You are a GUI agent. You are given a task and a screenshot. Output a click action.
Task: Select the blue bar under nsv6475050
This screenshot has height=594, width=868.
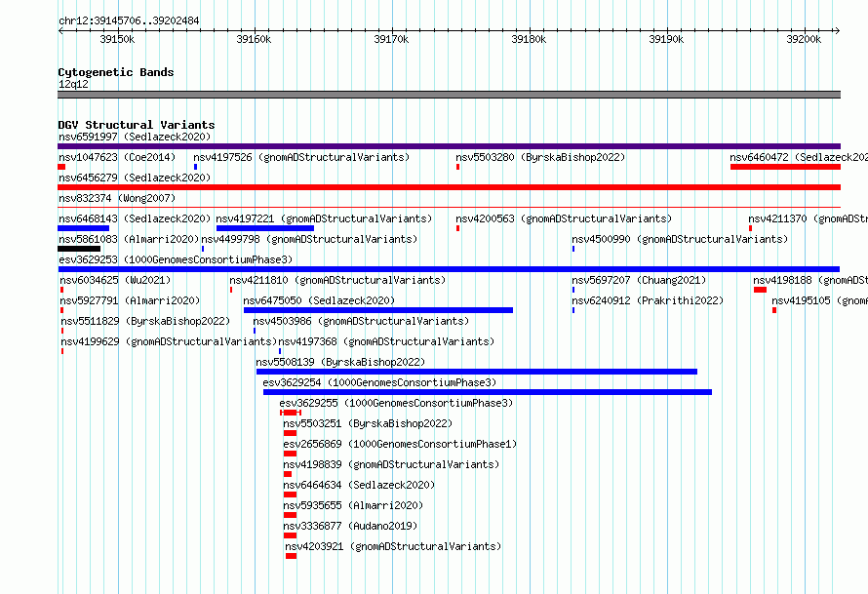pos(378,310)
